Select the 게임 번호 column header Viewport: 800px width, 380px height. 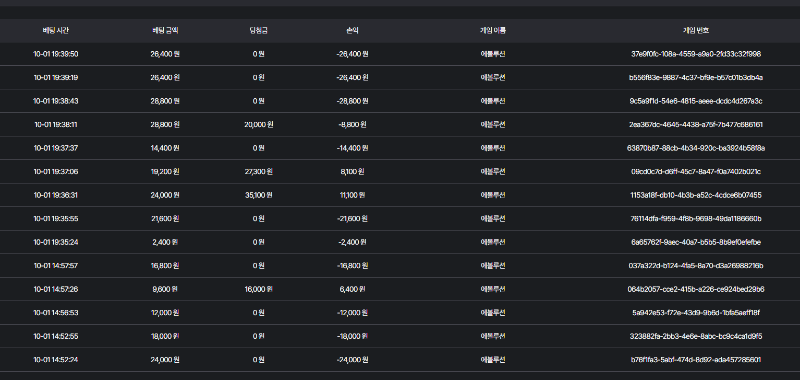(696, 31)
